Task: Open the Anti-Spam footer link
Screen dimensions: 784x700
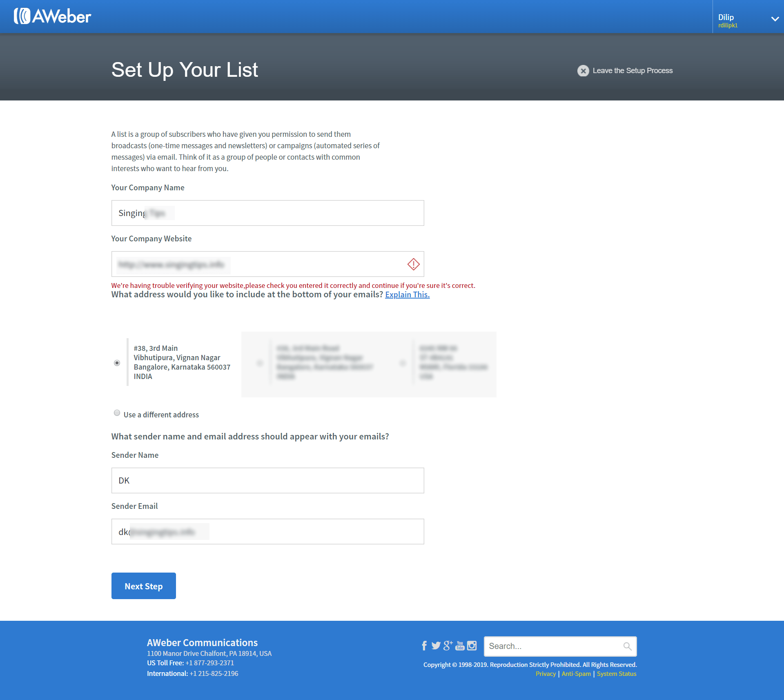Action: 576,674
